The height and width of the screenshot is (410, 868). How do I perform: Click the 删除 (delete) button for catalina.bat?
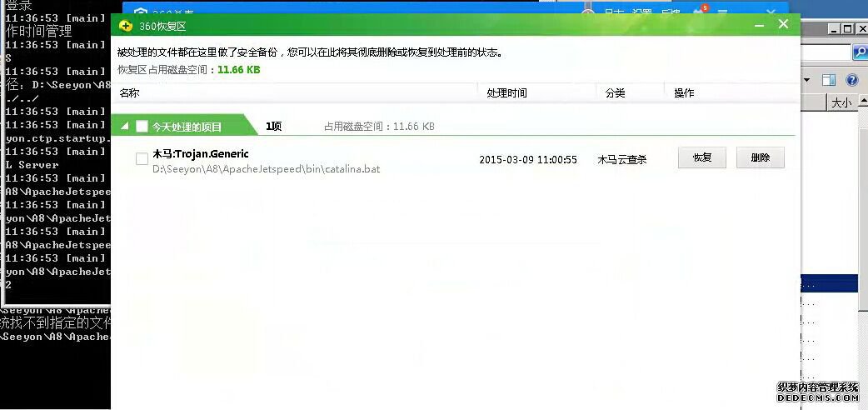pos(760,157)
